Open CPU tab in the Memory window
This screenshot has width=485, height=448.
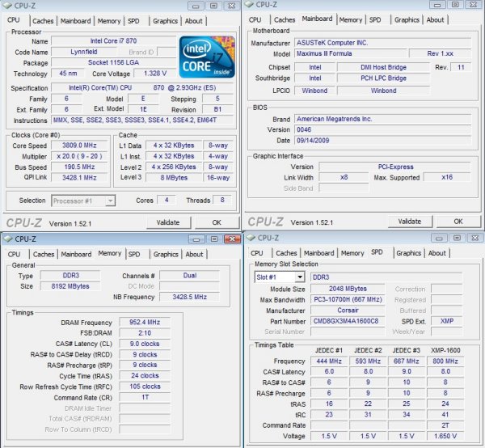(14, 254)
